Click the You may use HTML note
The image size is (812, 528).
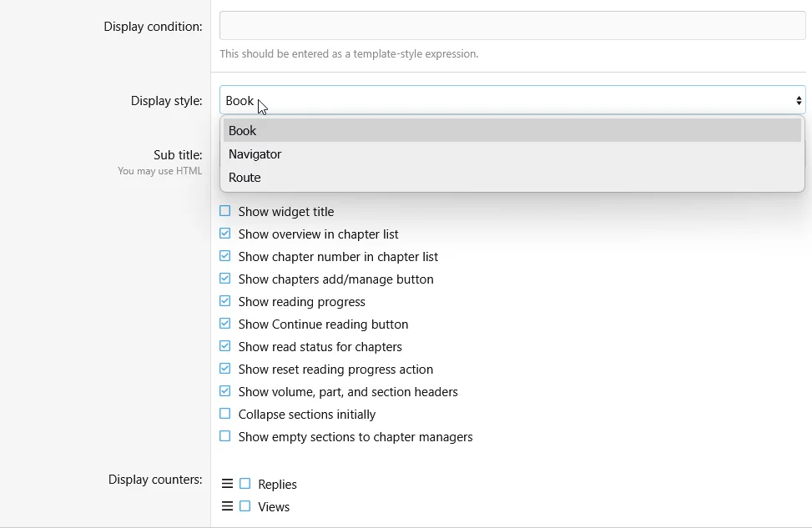pos(159,171)
